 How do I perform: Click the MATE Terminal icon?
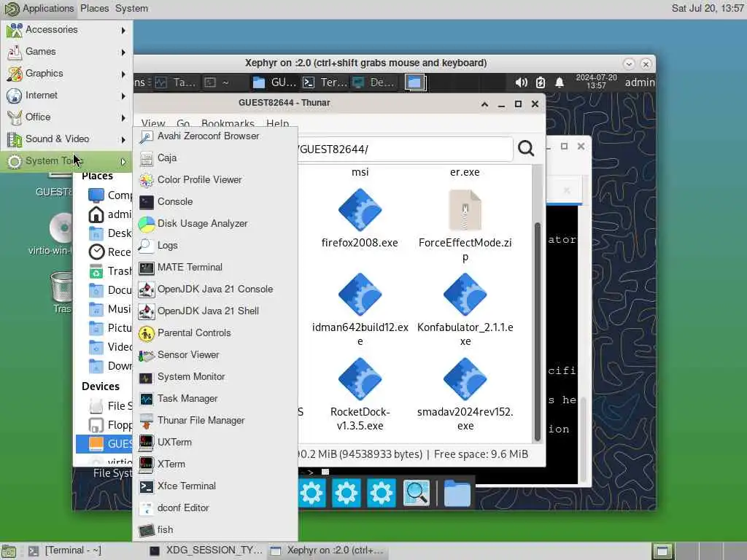tap(146, 268)
